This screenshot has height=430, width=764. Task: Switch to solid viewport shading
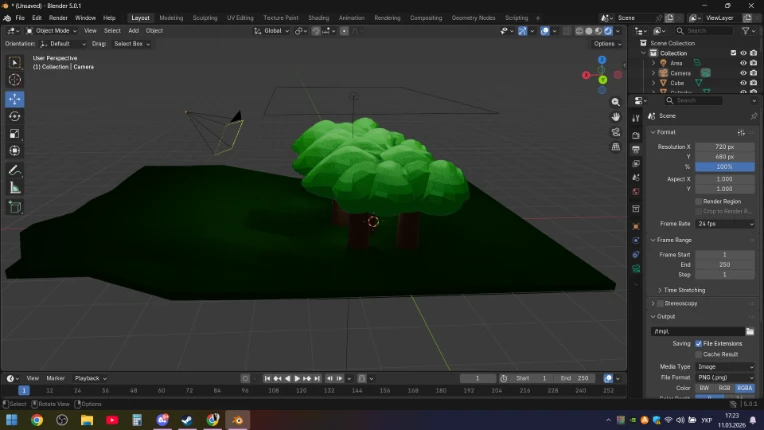point(589,31)
